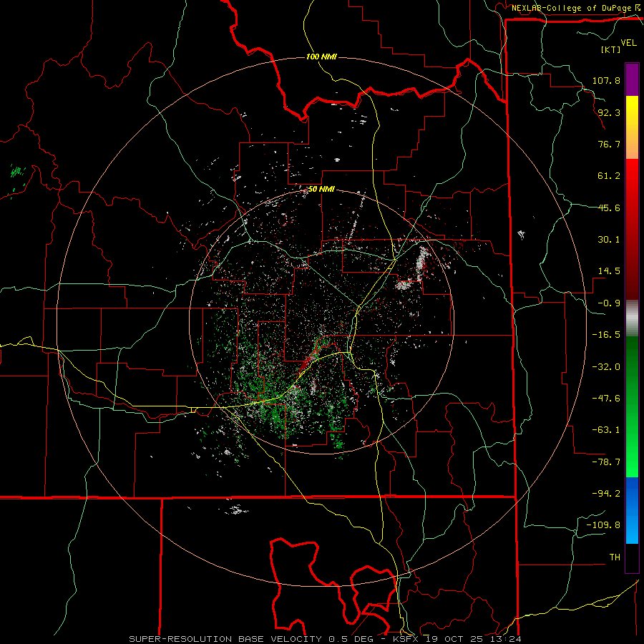Click the gray near-zero color bar segment
This screenshot has height=644, width=644.
coord(632,318)
